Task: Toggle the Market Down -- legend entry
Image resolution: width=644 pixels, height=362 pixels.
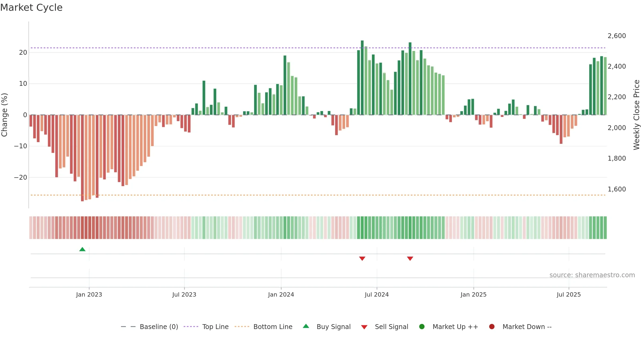Action: (520, 327)
